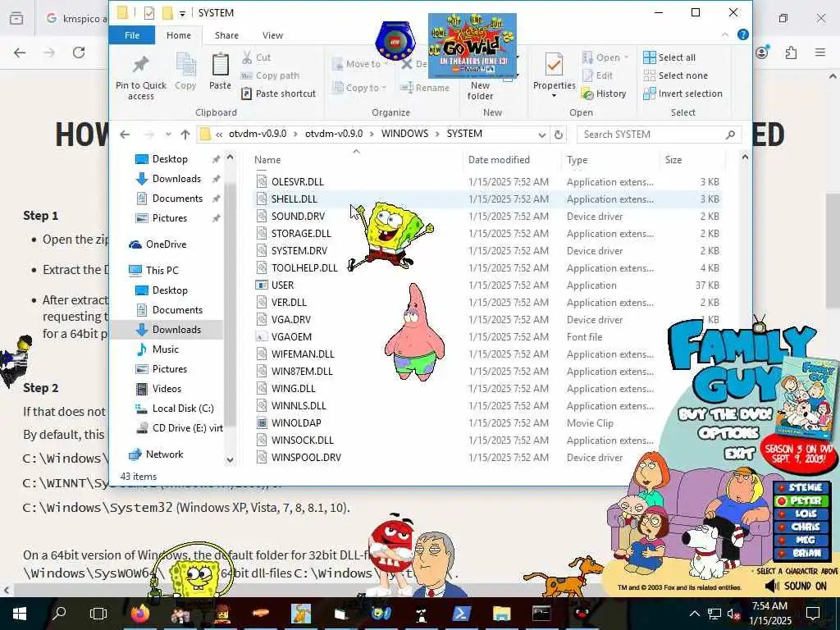This screenshot has width=840, height=630.
Task: Open the Properties checkmark icon
Action: point(554,65)
